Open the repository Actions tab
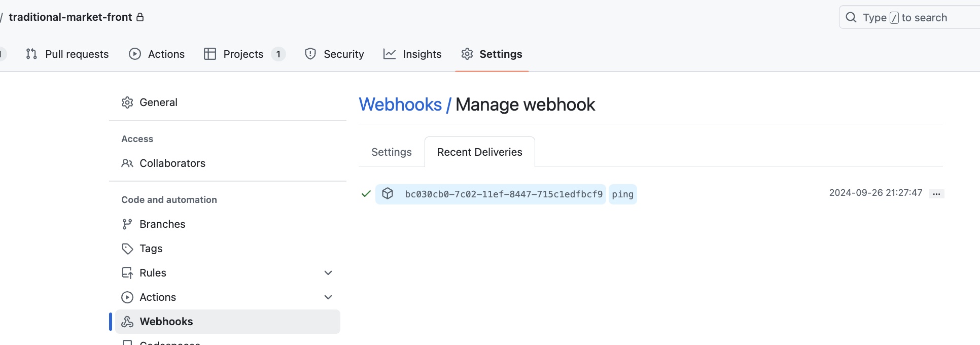The image size is (980, 345). pos(156,54)
